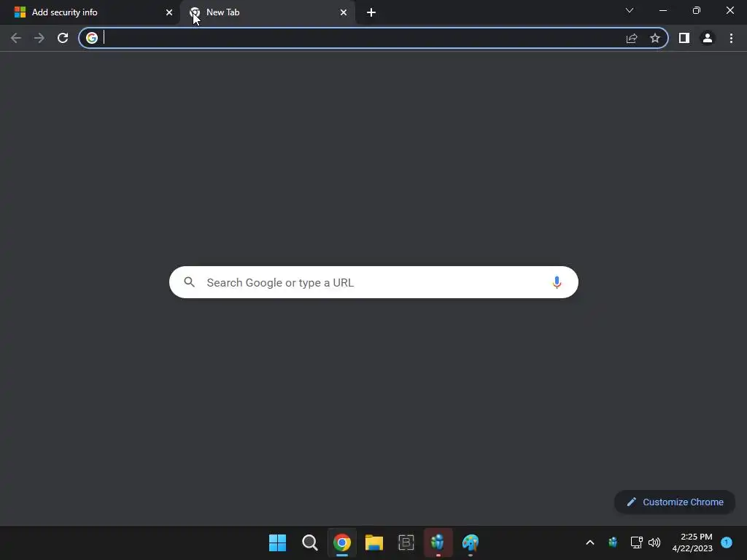Close the New Tab tab
Viewport: 747px width, 560px height.
point(344,12)
